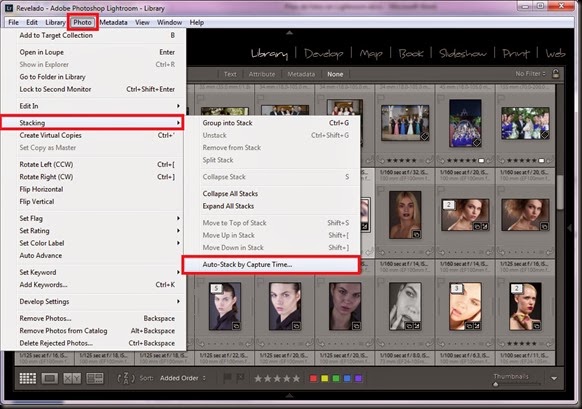Image resolution: width=582 pixels, height=409 pixels.
Task: Flag as rejected in toolbar
Action: coord(240,378)
